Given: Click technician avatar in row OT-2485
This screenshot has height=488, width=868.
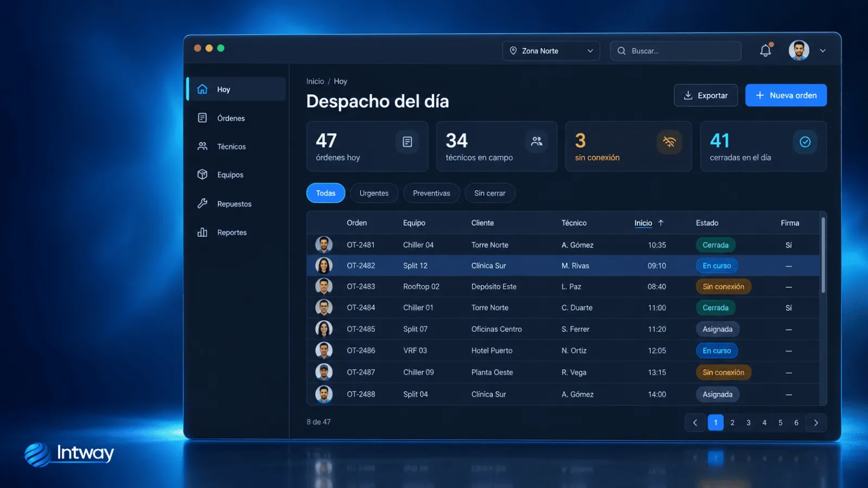Looking at the screenshot, I should point(324,329).
